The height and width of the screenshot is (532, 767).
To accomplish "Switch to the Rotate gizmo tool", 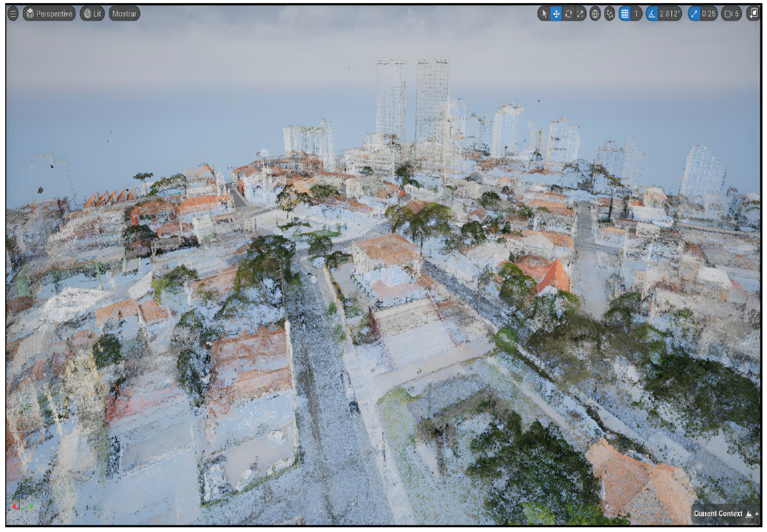I will [x=568, y=14].
